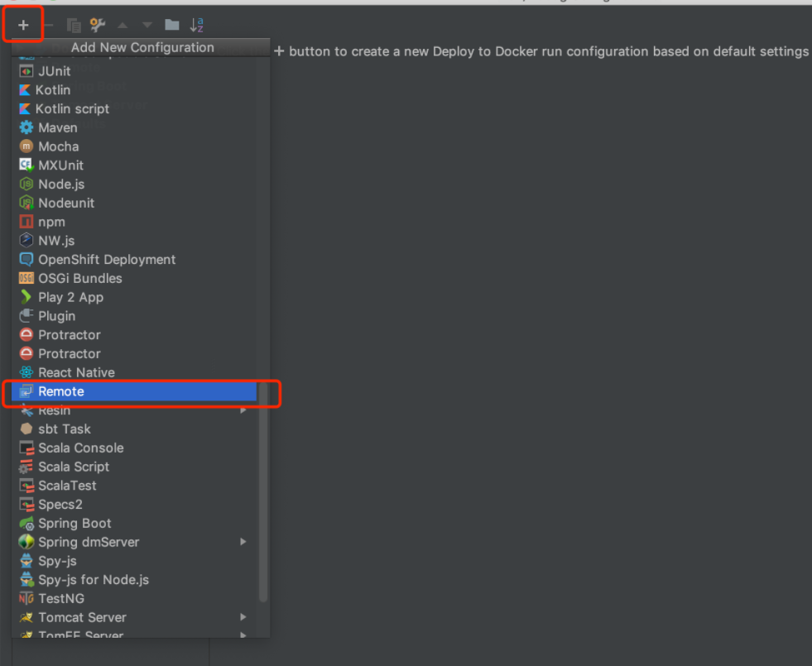The image size is (812, 666).
Task: Click the Maven gear icon
Action: pyautogui.click(x=26, y=127)
